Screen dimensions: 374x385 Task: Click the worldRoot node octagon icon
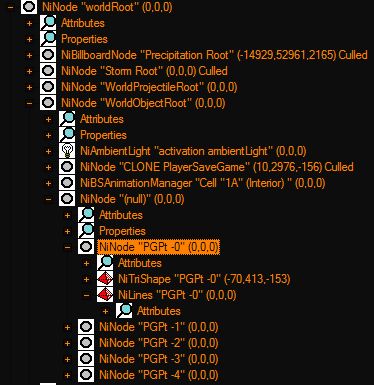click(29, 7)
